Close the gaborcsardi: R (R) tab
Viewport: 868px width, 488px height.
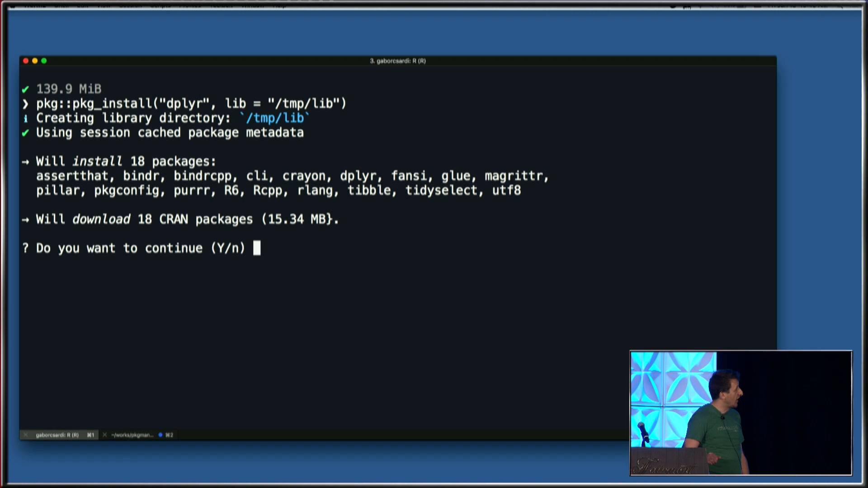[x=26, y=435]
